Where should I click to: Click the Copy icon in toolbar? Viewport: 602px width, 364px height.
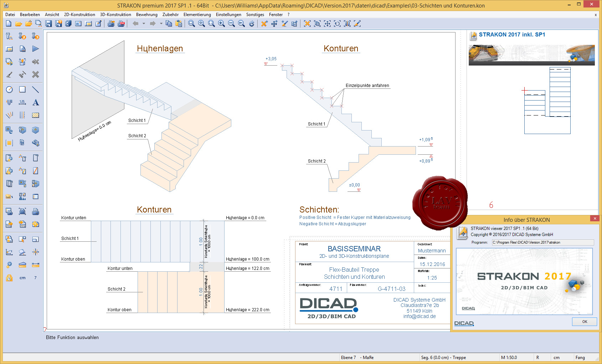(x=169, y=24)
